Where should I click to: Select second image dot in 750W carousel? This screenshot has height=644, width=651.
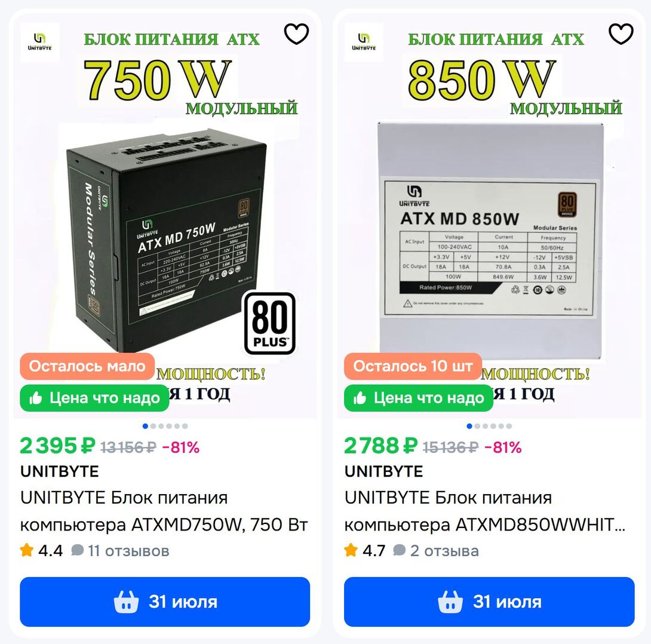pyautogui.click(x=153, y=426)
